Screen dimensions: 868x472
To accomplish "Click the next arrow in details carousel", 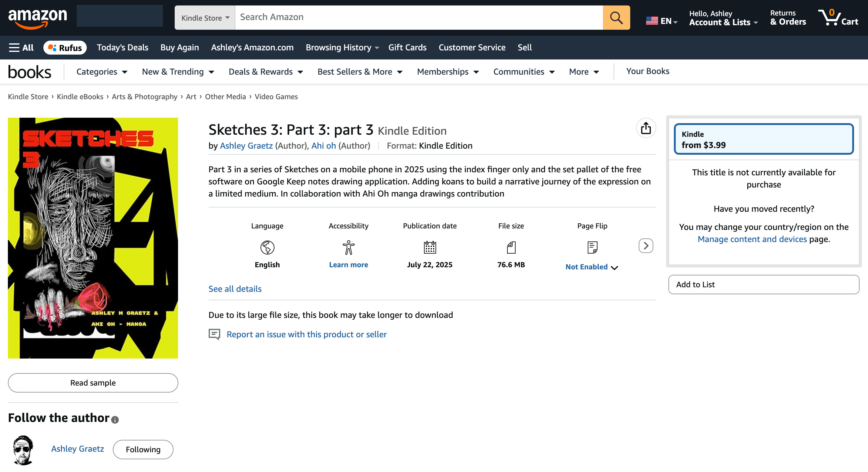I will pos(645,246).
